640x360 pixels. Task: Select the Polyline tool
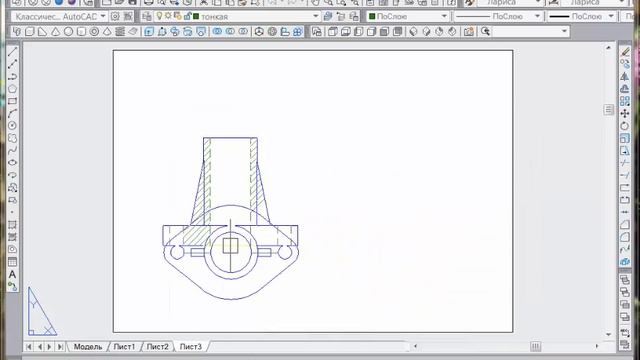tap(12, 77)
